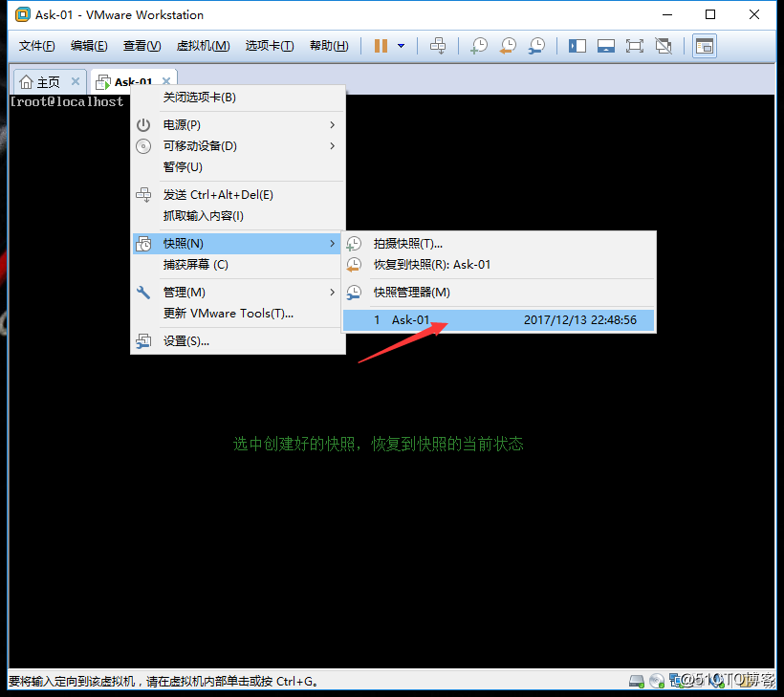Select the highlighted 快照(N) menu entry
784x697 pixels.
[238, 244]
